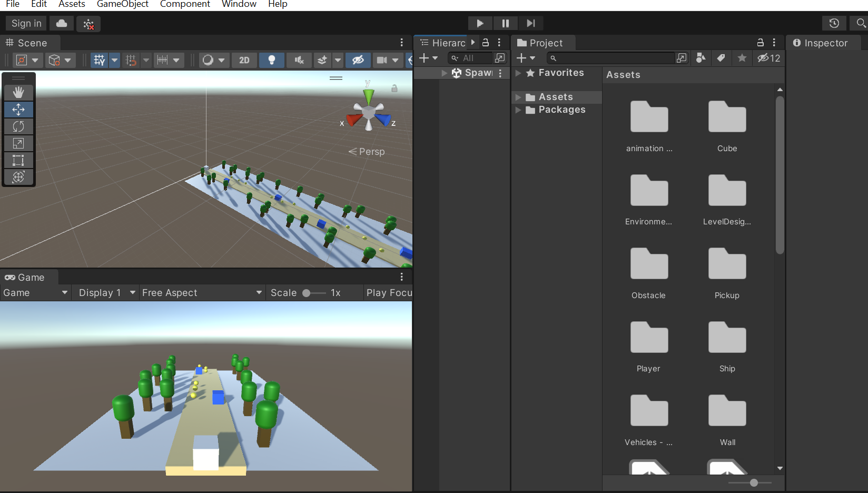Image resolution: width=868 pixels, height=493 pixels.
Task: Mute scene audio
Action: pyautogui.click(x=299, y=60)
